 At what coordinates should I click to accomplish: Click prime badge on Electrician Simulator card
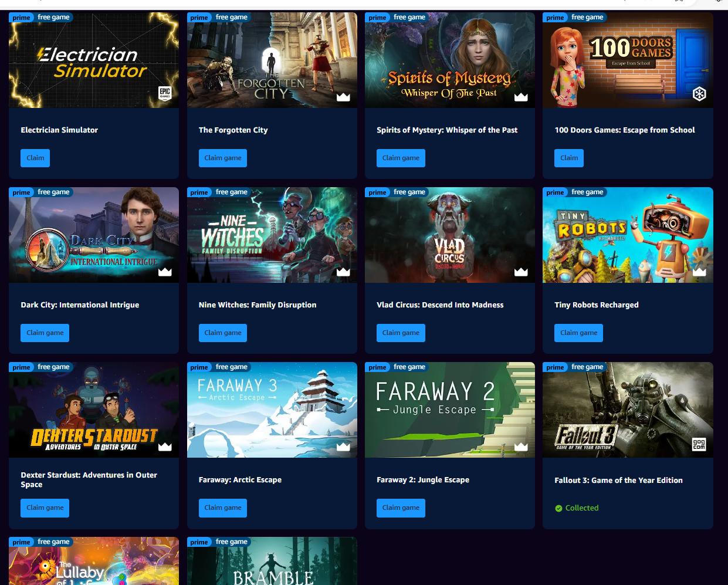[22, 18]
